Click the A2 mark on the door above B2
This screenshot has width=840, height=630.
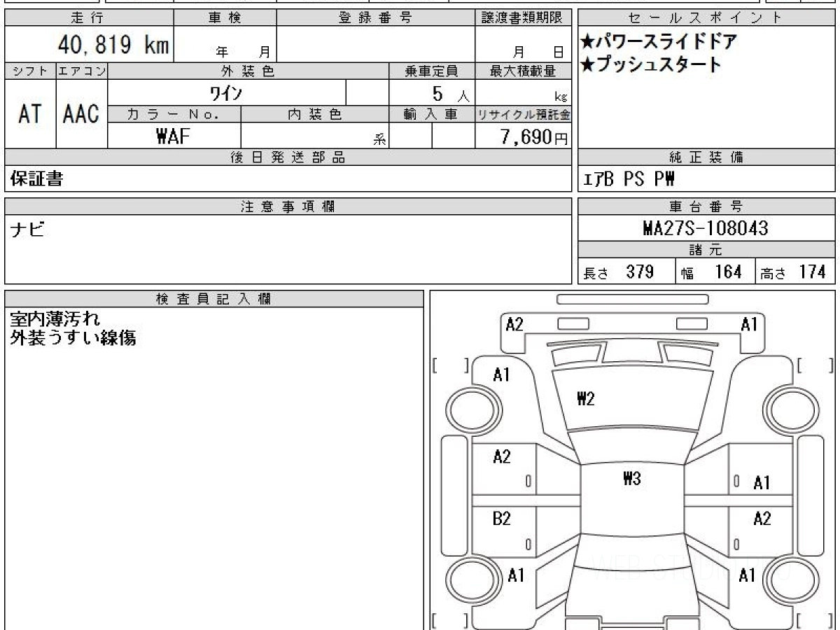click(501, 458)
